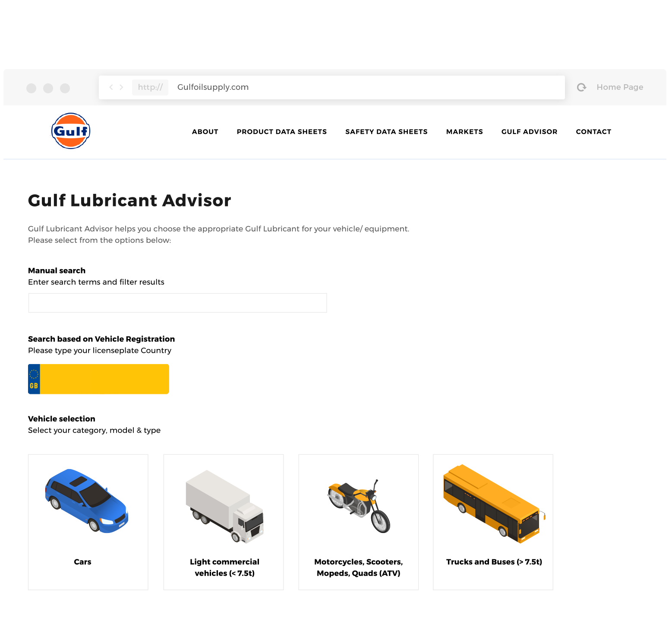Select the yellow bus category icon

click(494, 504)
